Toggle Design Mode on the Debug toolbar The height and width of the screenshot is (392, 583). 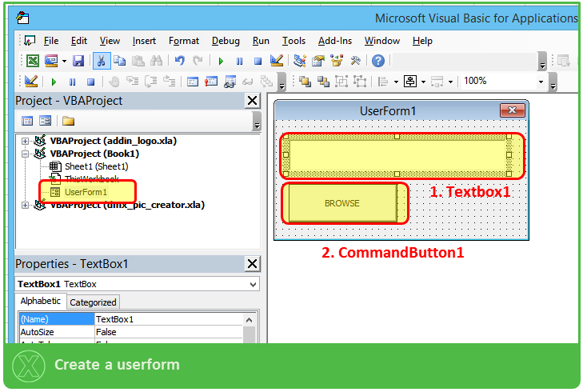(x=30, y=81)
